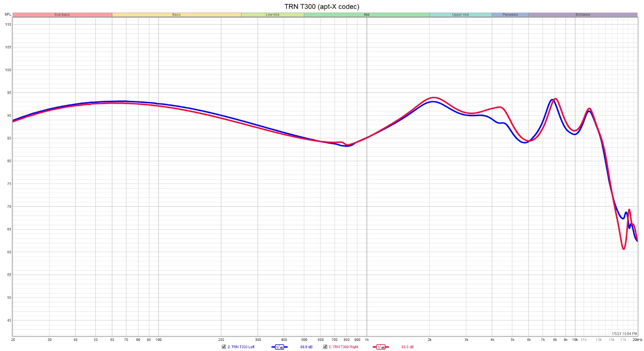644x351 pixels.
Task: Click the '10k' frequency axis label
Action: click(575, 340)
